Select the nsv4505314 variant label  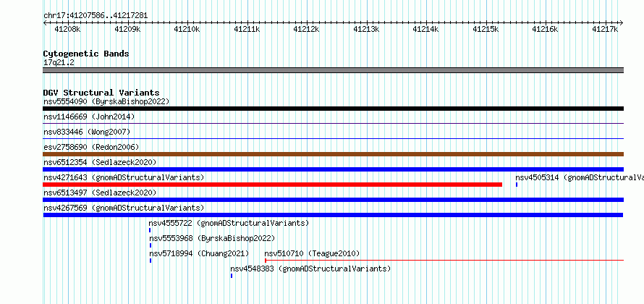click(580, 177)
